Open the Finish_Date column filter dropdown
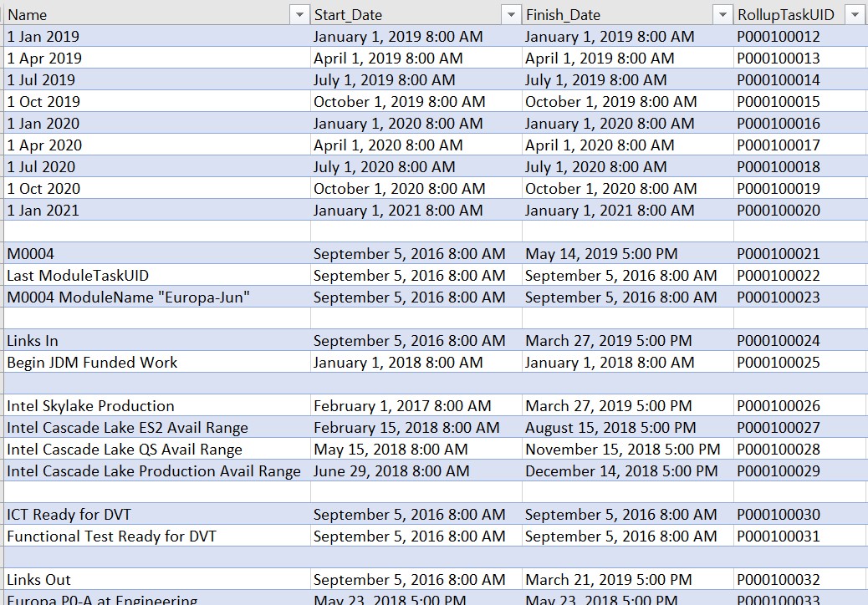 click(x=722, y=15)
